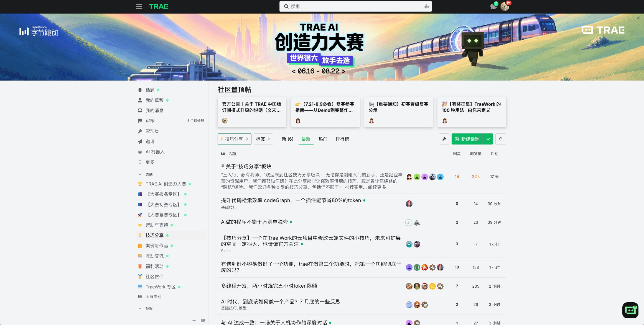Open keyboard shortcuts icon in sidebar footer

203,320
